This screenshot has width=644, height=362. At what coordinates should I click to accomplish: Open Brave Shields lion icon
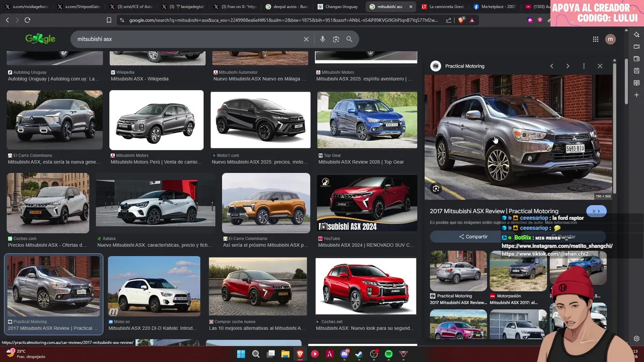click(461, 20)
